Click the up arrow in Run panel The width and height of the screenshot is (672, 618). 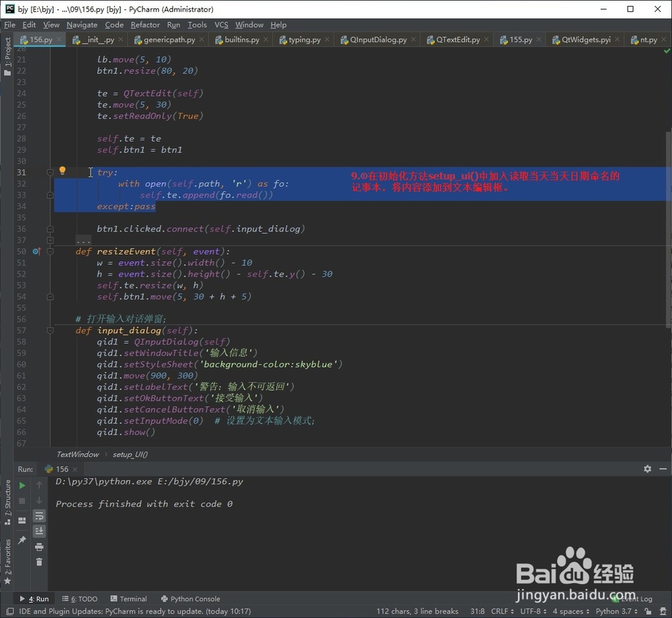pos(39,485)
